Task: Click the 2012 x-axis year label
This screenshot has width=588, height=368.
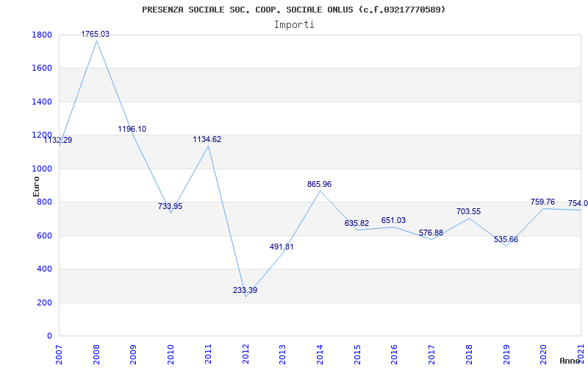Action: (245, 355)
